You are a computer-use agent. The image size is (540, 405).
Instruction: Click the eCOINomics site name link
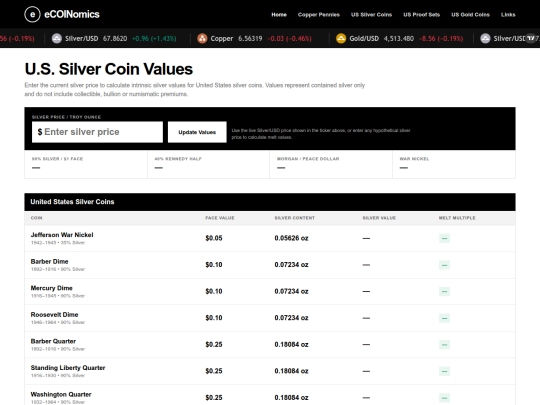[x=72, y=14]
